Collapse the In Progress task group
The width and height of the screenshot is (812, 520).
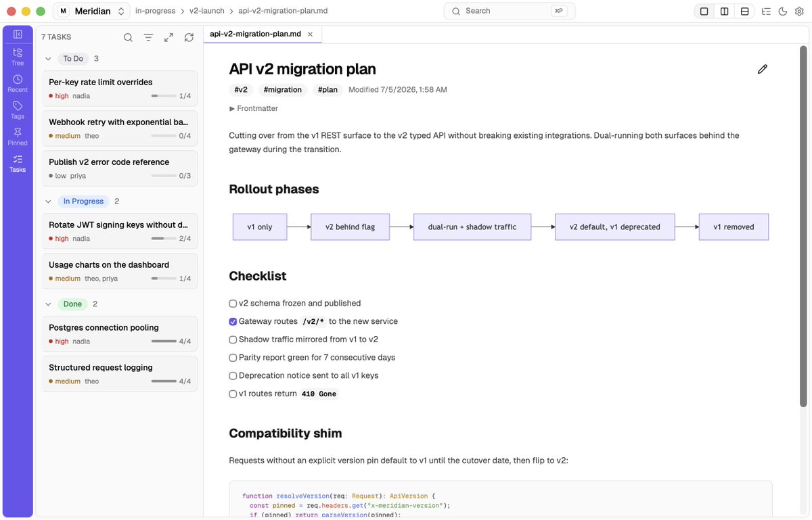coord(48,202)
